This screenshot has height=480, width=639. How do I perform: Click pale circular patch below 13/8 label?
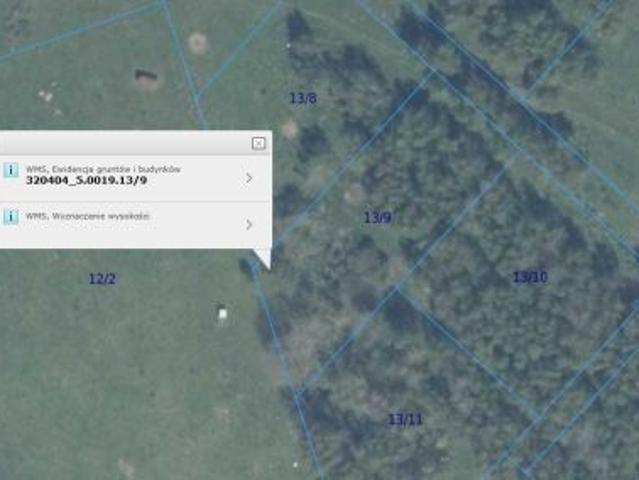[x=289, y=129]
